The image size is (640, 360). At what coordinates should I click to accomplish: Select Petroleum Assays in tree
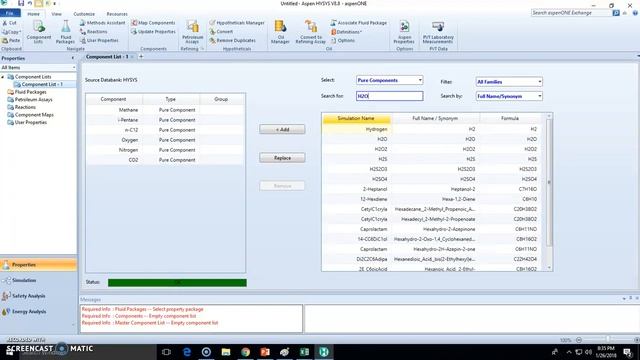coord(33,100)
